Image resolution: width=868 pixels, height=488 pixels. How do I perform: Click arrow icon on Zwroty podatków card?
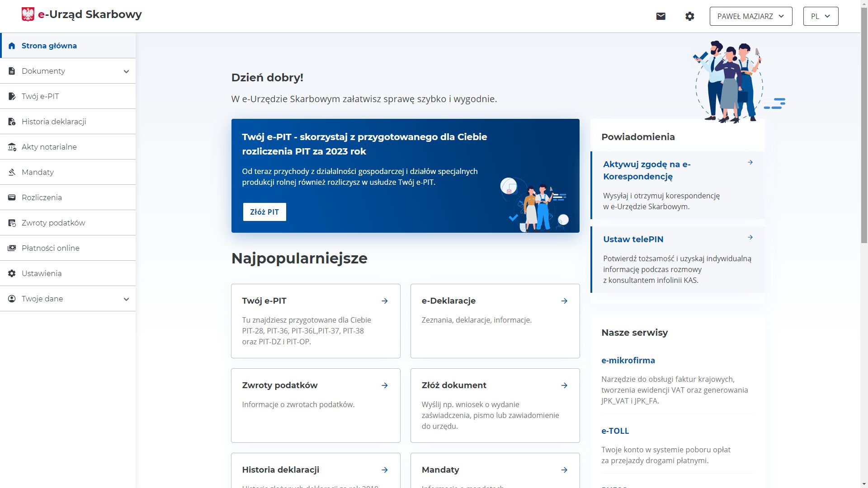385,385
